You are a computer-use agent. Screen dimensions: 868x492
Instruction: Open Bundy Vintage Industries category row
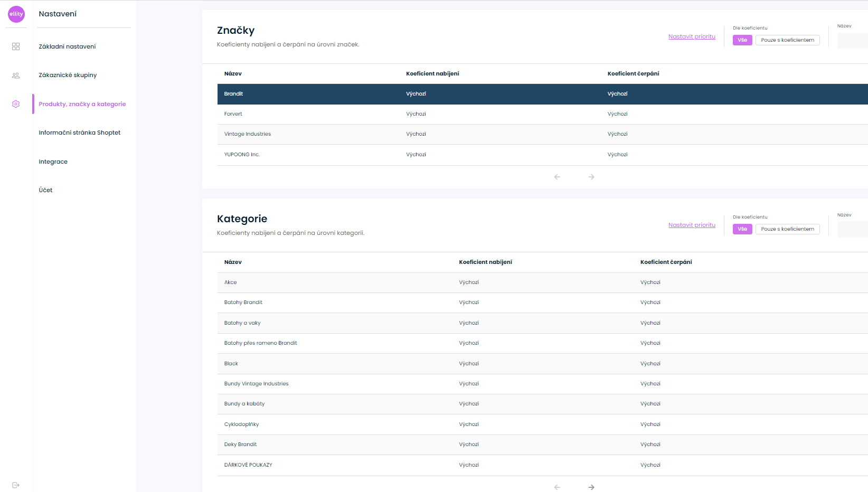pos(542,384)
